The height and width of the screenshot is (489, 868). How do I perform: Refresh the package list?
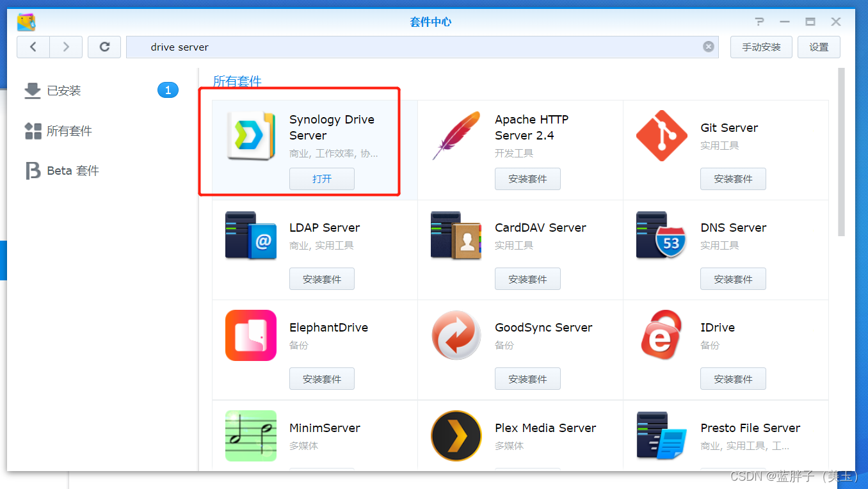[x=104, y=47]
